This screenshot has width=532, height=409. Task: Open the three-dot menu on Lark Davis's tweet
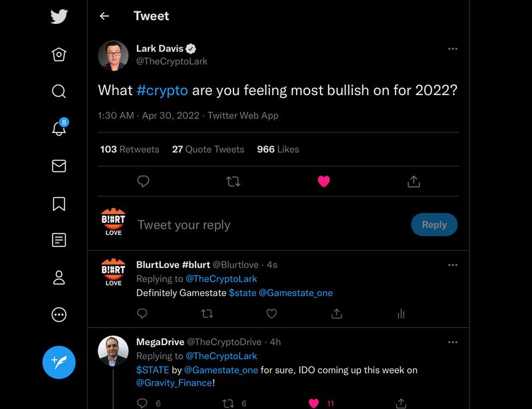click(452, 49)
